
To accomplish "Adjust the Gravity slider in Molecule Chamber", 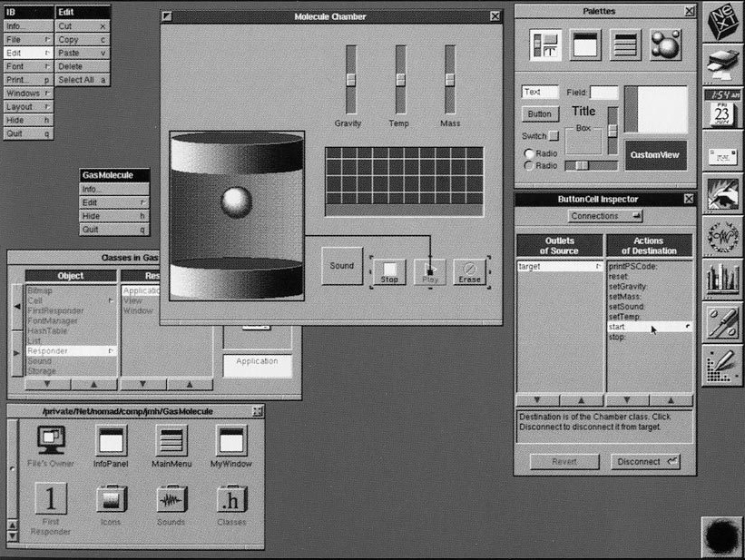I will click(x=348, y=80).
